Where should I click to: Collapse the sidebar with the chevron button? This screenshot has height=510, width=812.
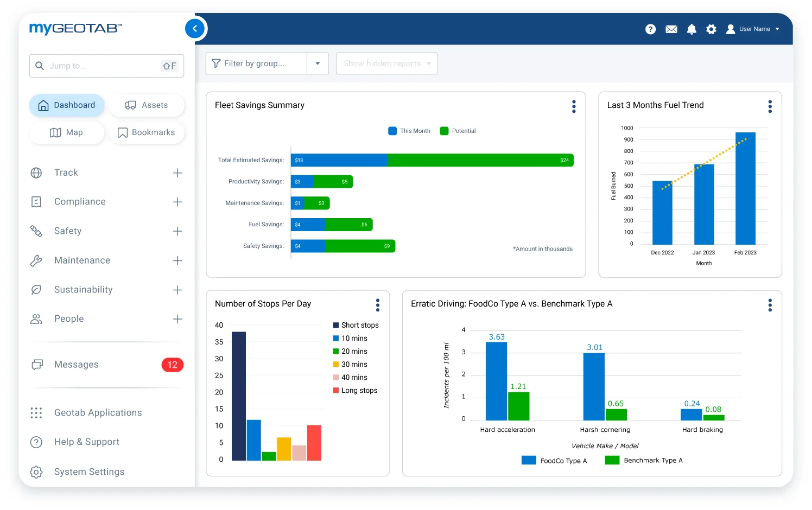point(195,28)
